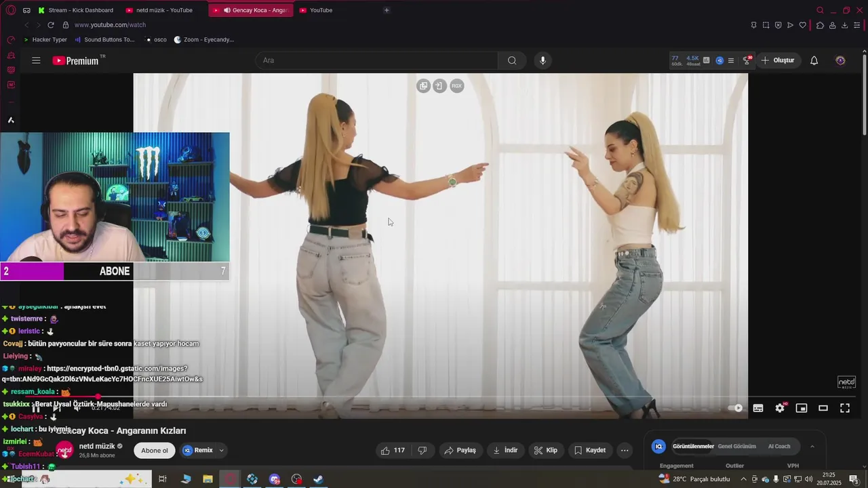Open YouTube notifications bell
This screenshot has width=868, height=488.
pyautogui.click(x=814, y=60)
